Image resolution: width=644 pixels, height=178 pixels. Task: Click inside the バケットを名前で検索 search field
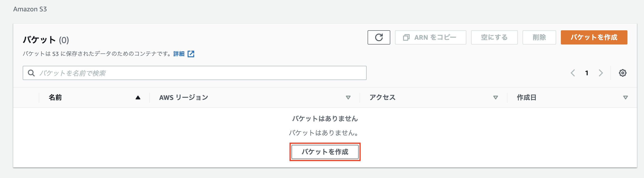pyautogui.click(x=175, y=73)
